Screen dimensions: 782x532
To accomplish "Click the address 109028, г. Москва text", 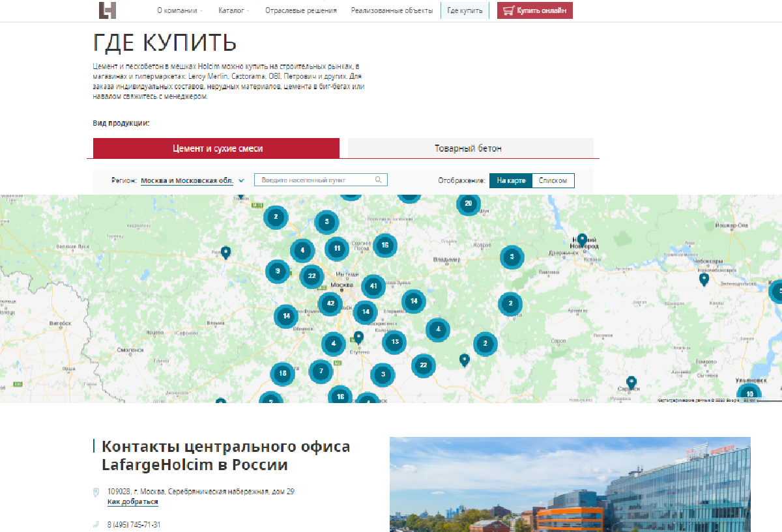I will point(201,492).
